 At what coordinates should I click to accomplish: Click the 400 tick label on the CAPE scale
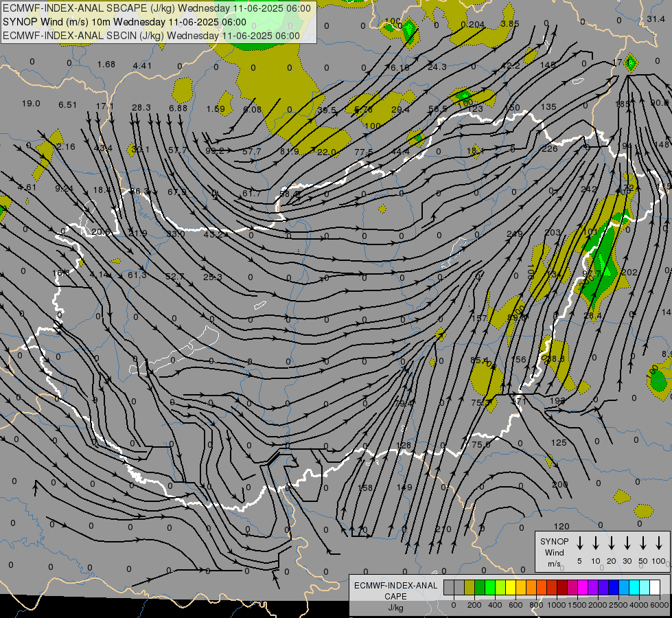495,605
